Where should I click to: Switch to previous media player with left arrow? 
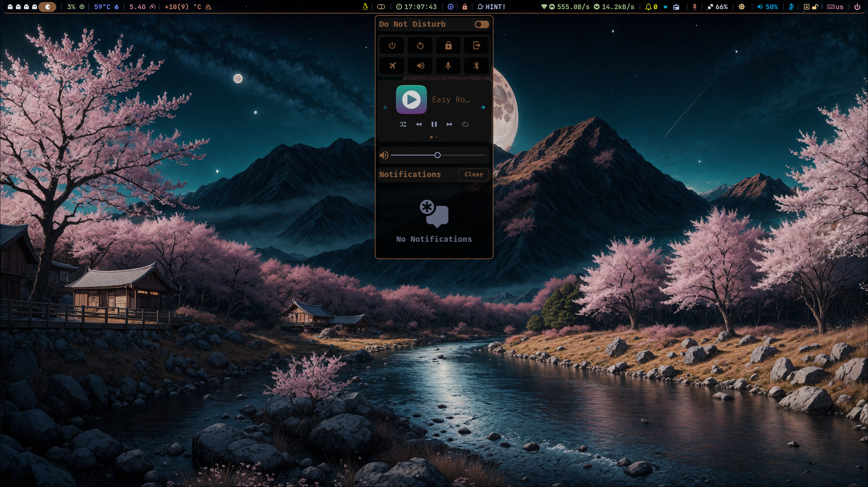[385, 107]
